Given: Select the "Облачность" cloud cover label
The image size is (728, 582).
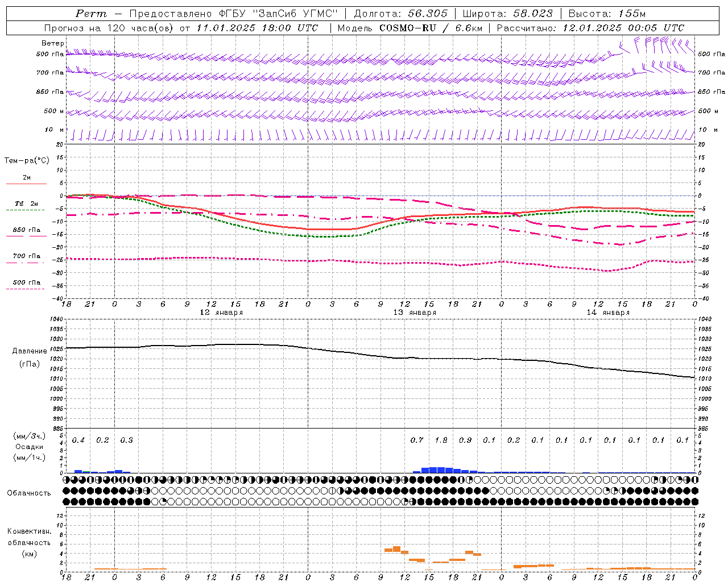Looking at the screenshot, I should coord(29,493).
